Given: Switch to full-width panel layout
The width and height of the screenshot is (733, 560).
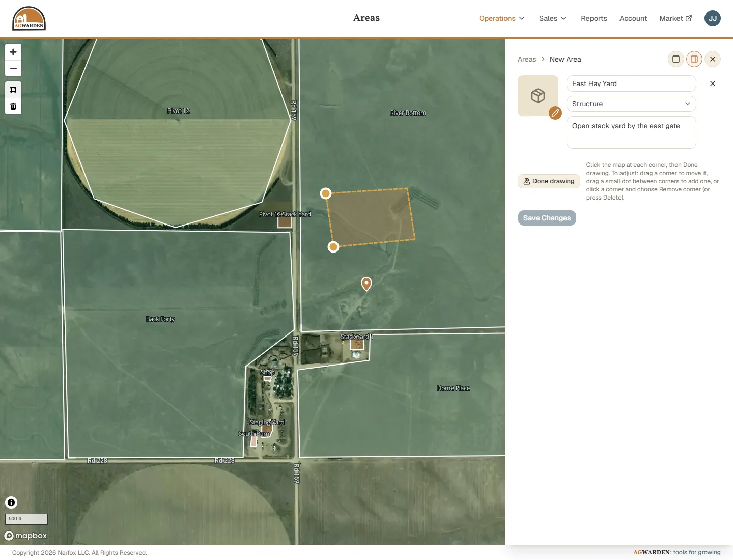Looking at the screenshot, I should click(676, 59).
